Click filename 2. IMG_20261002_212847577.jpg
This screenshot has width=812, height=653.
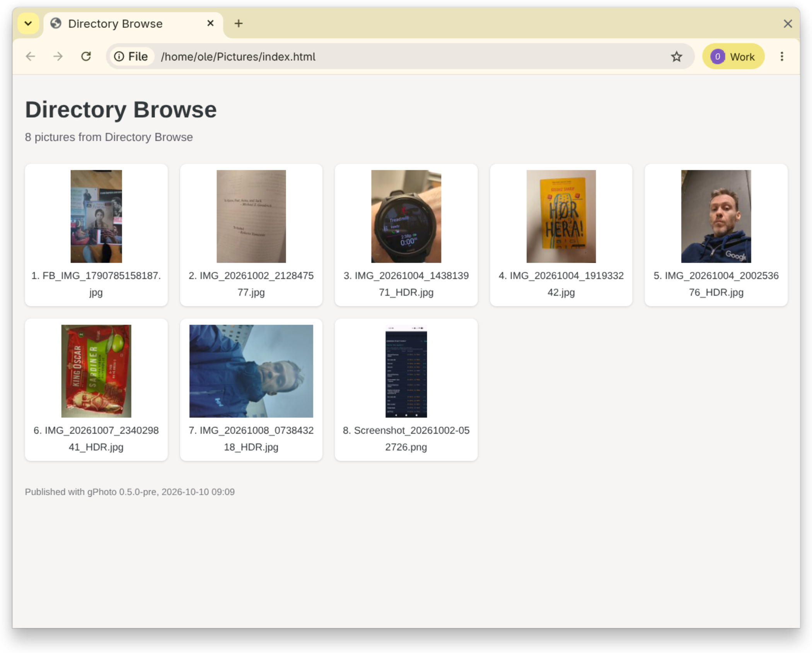[251, 284]
